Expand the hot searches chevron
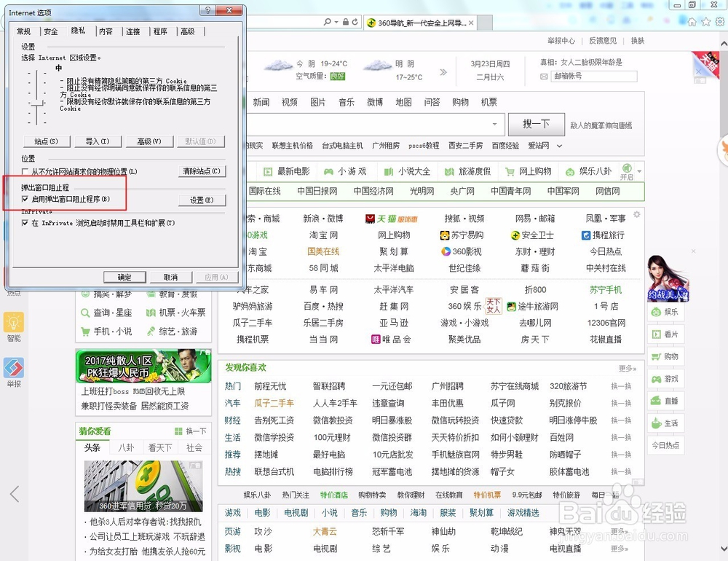 (x=559, y=146)
